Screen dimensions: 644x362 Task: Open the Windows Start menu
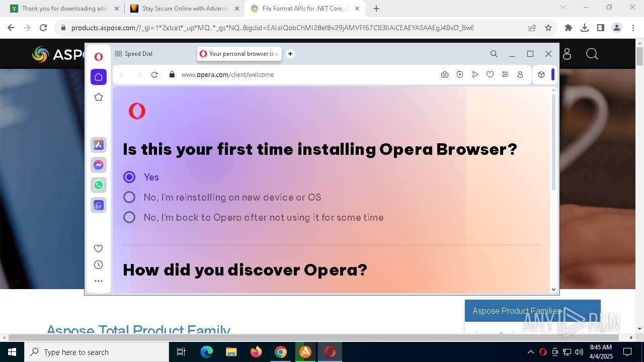(12, 352)
